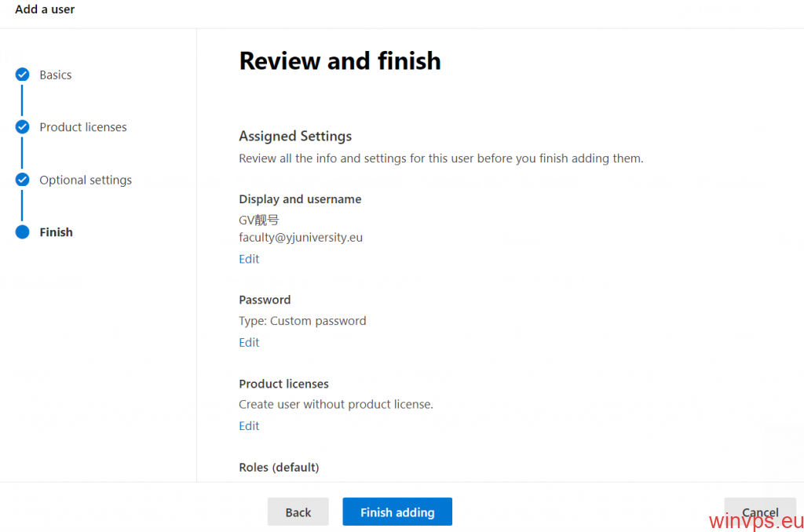Image resolution: width=804 pixels, height=532 pixels.
Task: Click the Basics step checkmark icon
Action: pyautogui.click(x=22, y=75)
